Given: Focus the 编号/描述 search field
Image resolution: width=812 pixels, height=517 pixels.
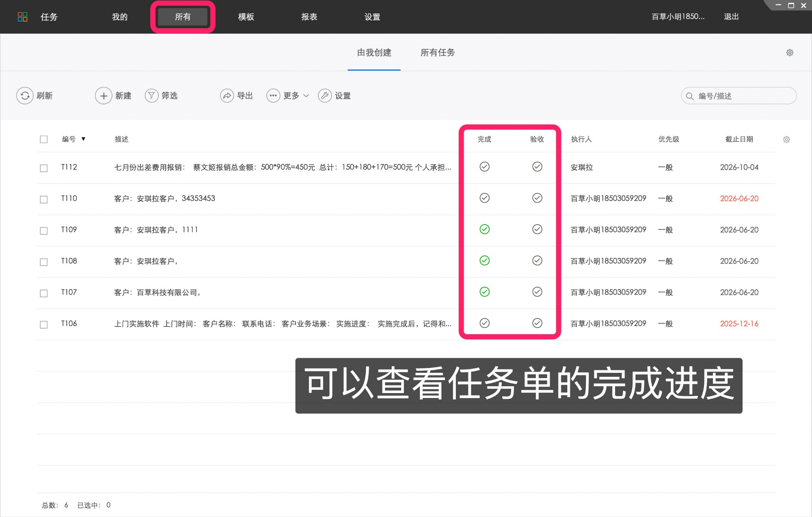Looking at the screenshot, I should coord(739,96).
